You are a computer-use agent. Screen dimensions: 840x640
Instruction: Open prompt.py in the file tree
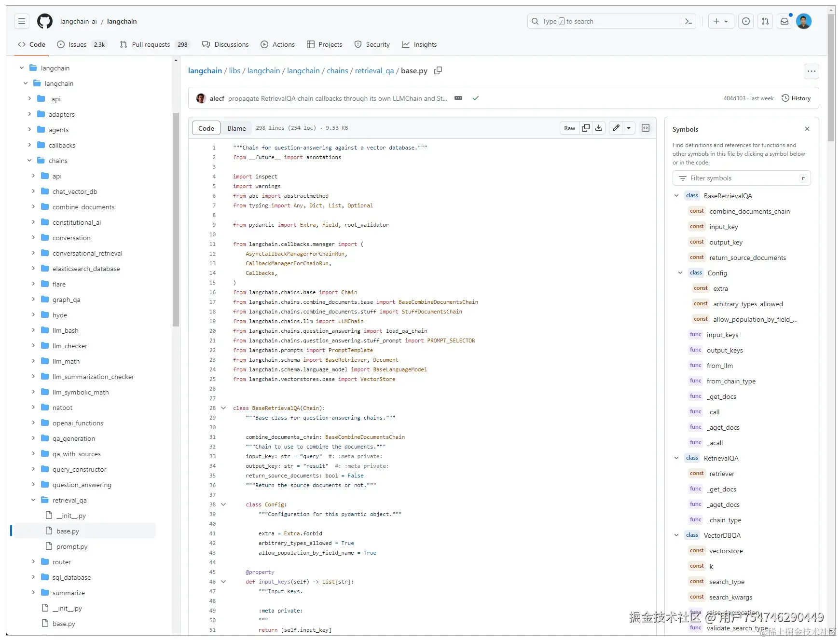click(72, 546)
